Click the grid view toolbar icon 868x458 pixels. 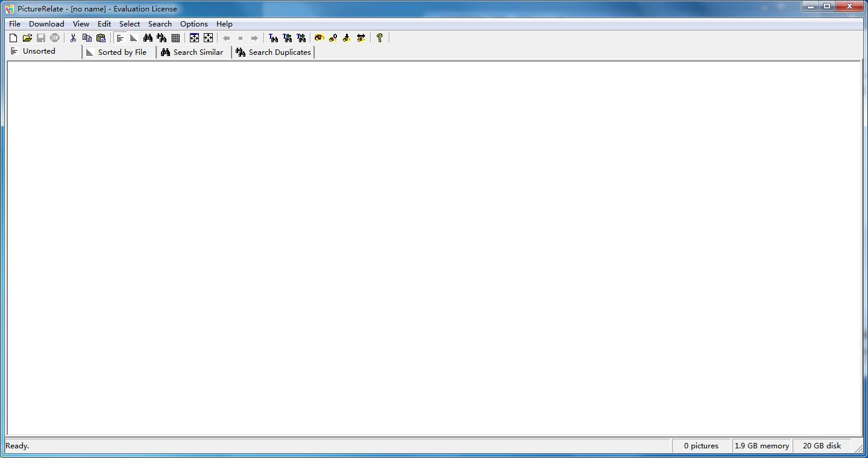175,38
